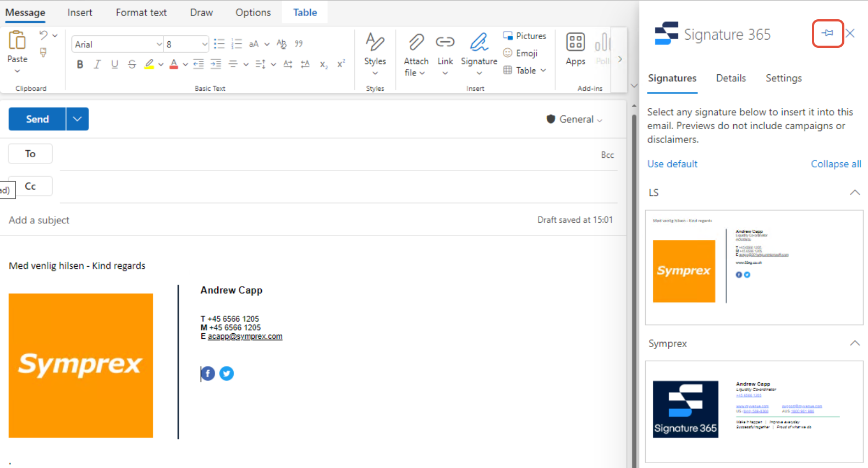Screen dimensions: 868x468
Task: Click the Attach file paperclip icon
Action: click(x=416, y=42)
